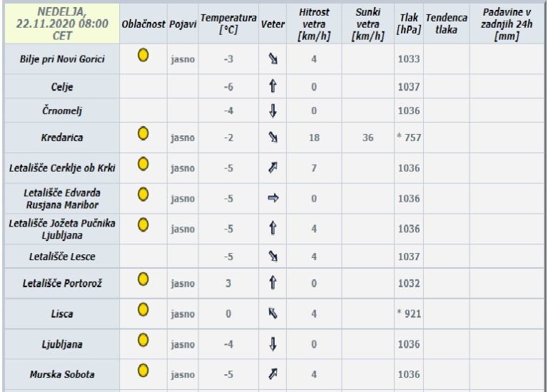Click pressure value 1032 in Letališče Portorož row
The width and height of the screenshot is (548, 392).
(x=409, y=283)
